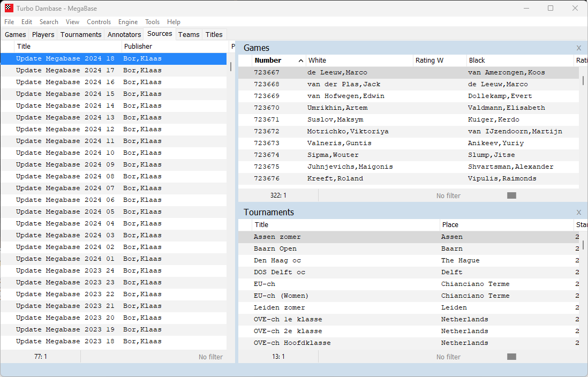This screenshot has width=588, height=377.
Task: Switch to the Tournaments tab
Action: click(x=81, y=34)
